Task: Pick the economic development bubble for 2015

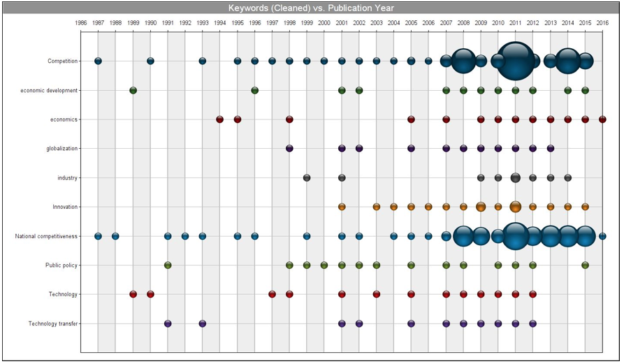Action: click(x=585, y=90)
